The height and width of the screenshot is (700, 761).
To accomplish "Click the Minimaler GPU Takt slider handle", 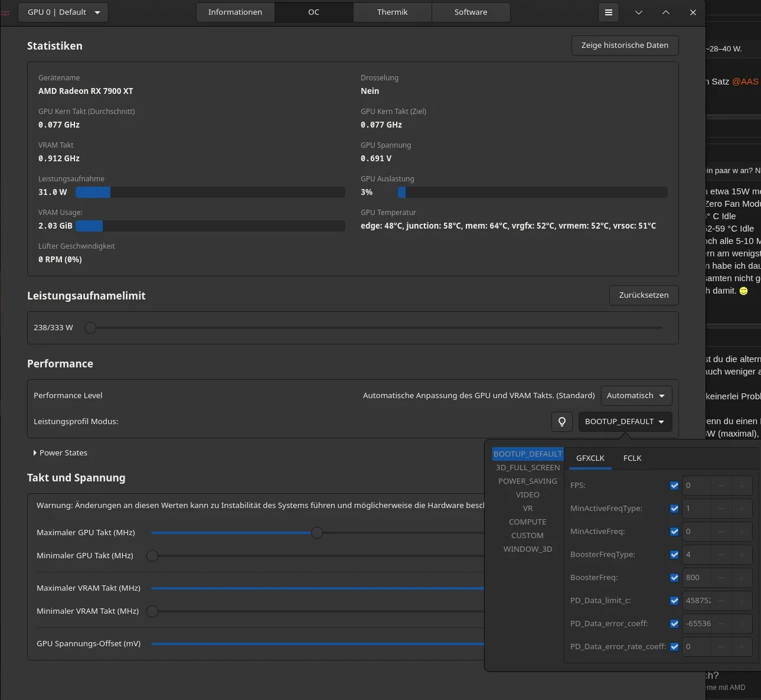I will point(152,556).
